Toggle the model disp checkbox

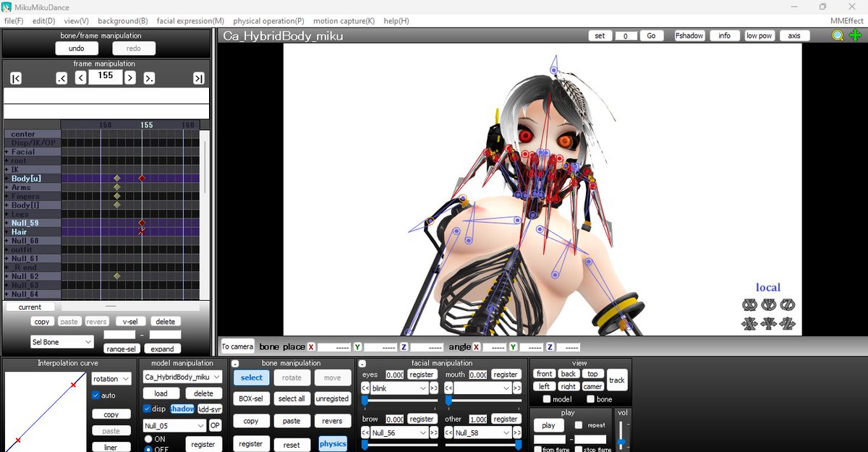coord(148,409)
